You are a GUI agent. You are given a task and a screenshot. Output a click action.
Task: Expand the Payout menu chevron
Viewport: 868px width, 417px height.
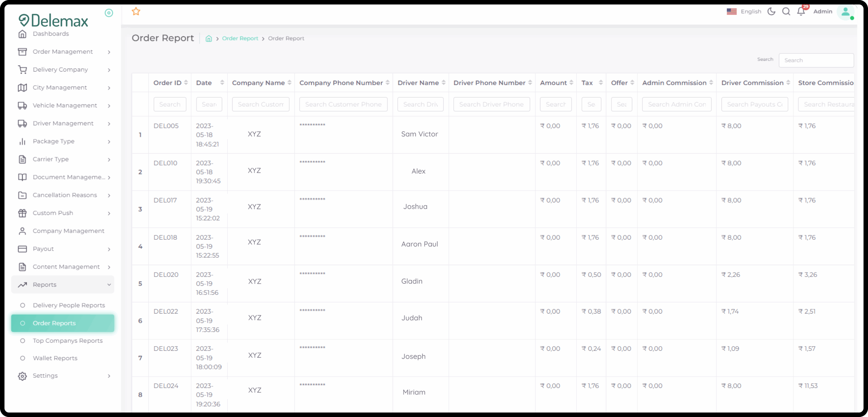[109, 249]
